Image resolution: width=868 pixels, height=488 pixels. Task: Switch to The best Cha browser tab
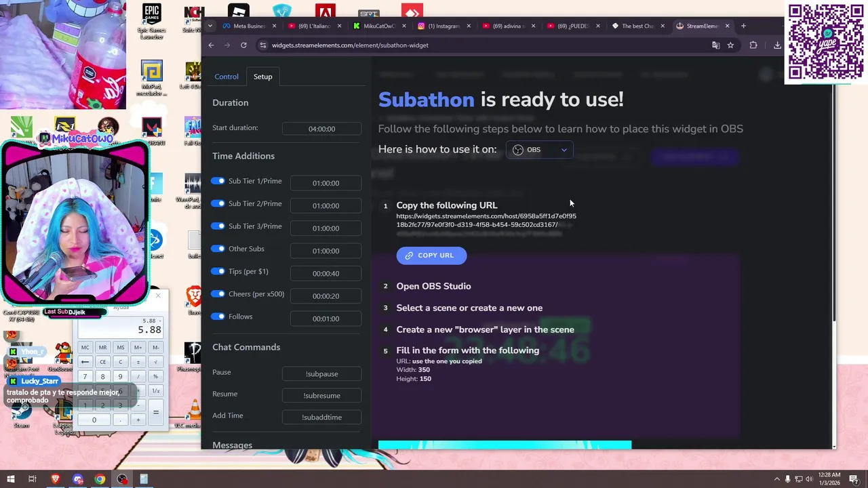coord(637,26)
